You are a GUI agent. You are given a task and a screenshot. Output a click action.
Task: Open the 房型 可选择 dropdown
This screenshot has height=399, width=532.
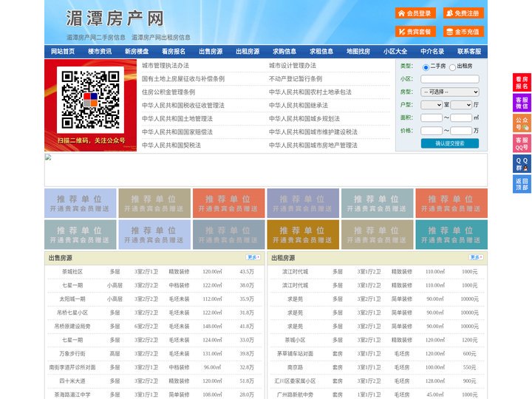coord(450,92)
